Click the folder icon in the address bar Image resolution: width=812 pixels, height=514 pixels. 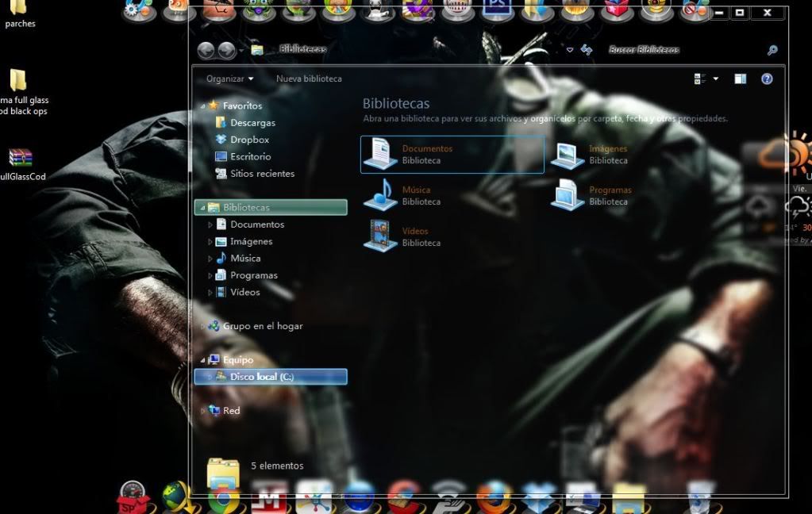[x=257, y=50]
